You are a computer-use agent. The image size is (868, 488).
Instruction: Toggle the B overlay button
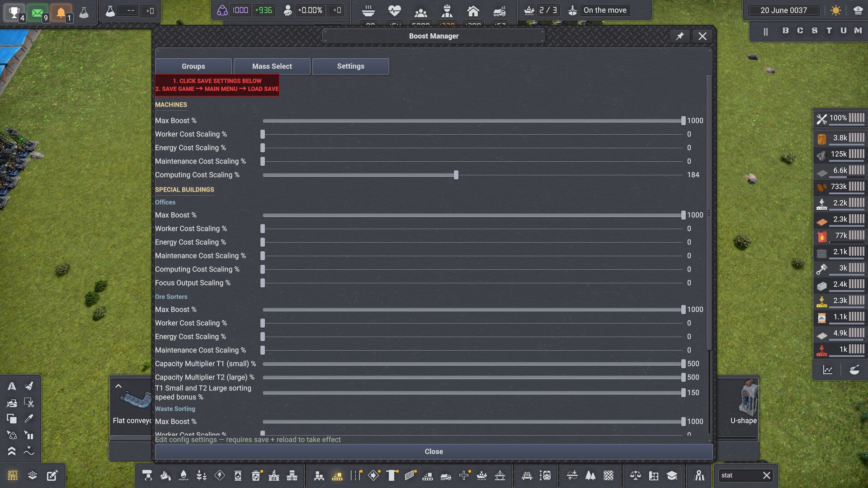[x=785, y=31]
